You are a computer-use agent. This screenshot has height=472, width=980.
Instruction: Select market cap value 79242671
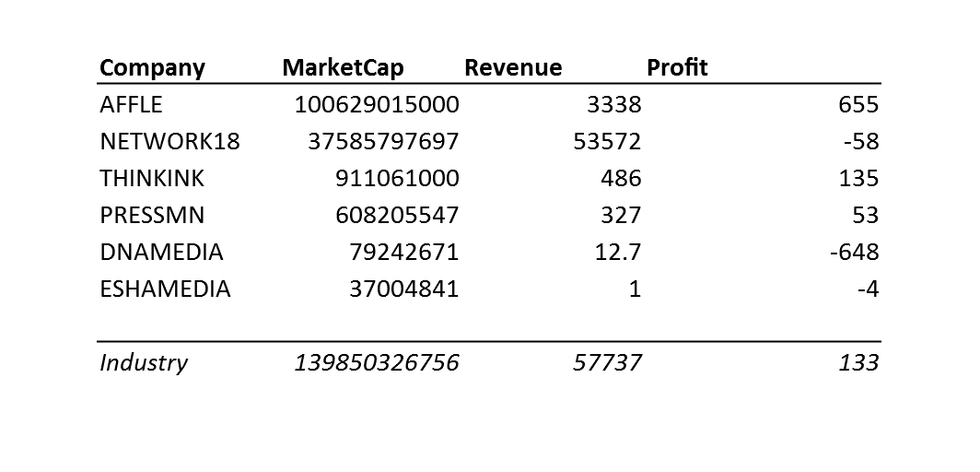[404, 252]
